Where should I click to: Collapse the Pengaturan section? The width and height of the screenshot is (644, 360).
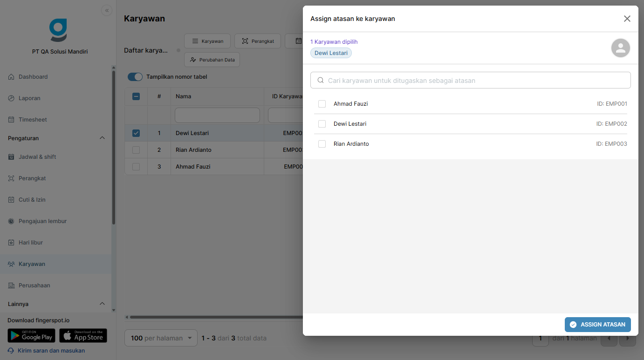(x=103, y=138)
